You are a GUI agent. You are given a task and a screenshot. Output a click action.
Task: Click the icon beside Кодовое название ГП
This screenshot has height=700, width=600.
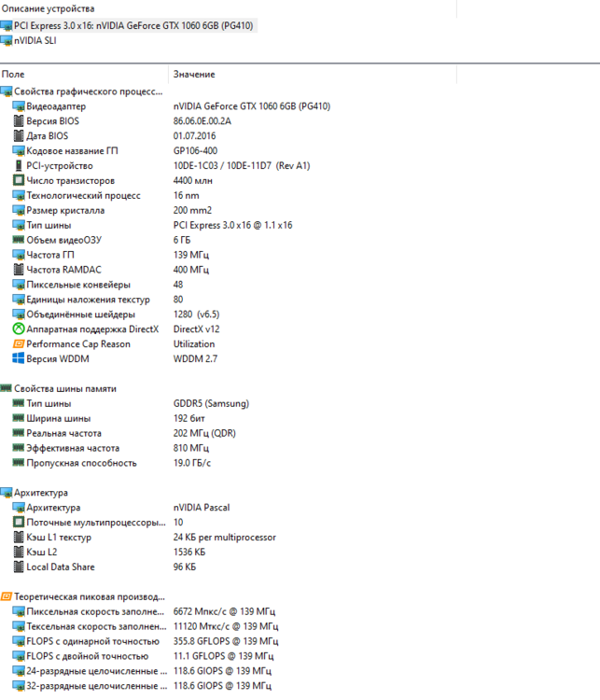pyautogui.click(x=19, y=151)
